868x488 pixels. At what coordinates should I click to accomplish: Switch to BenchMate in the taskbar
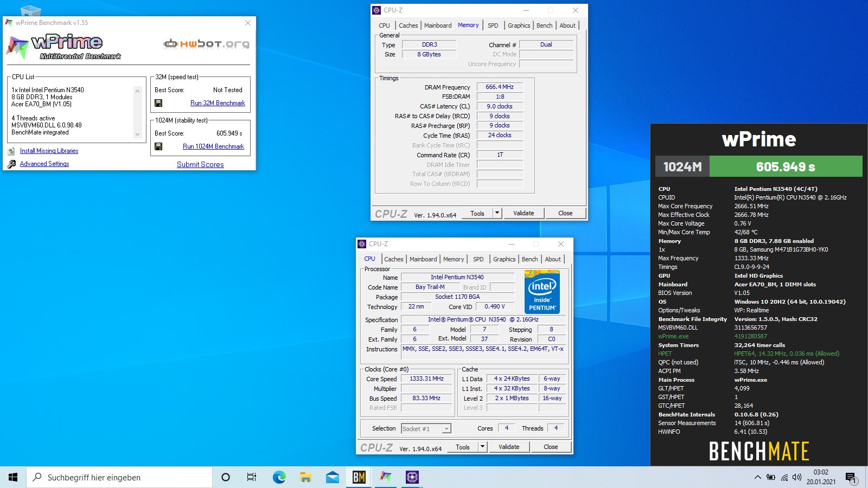coord(359,477)
